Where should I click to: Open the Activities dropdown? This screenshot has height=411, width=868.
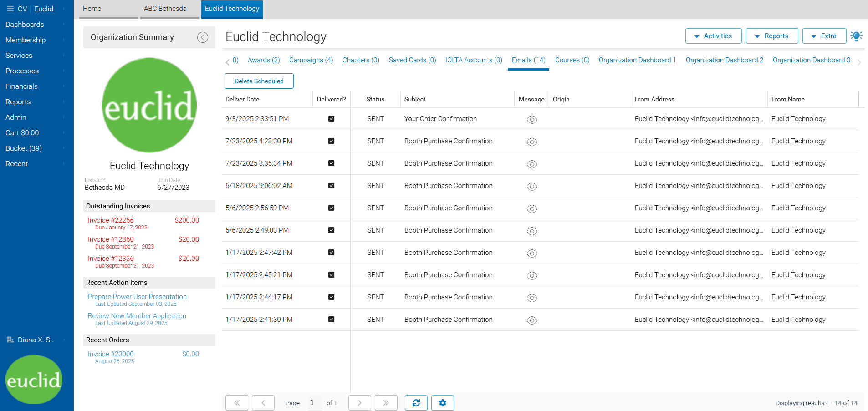(713, 36)
